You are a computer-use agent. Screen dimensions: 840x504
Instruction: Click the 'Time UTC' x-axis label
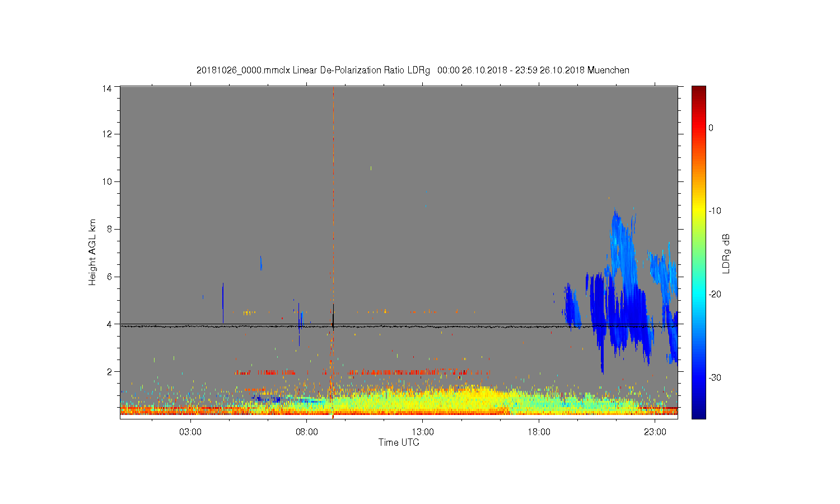pyautogui.click(x=399, y=442)
